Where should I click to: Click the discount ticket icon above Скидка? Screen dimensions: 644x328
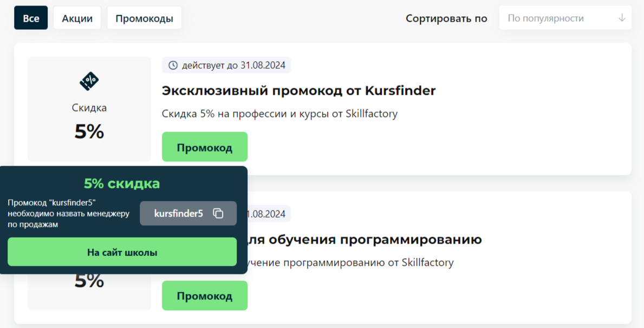point(89,81)
